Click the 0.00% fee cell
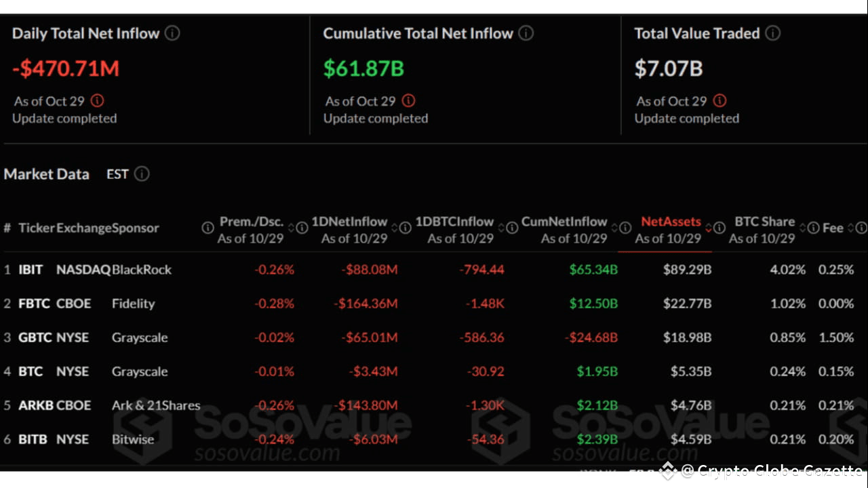The height and width of the screenshot is (488, 868). pos(836,304)
